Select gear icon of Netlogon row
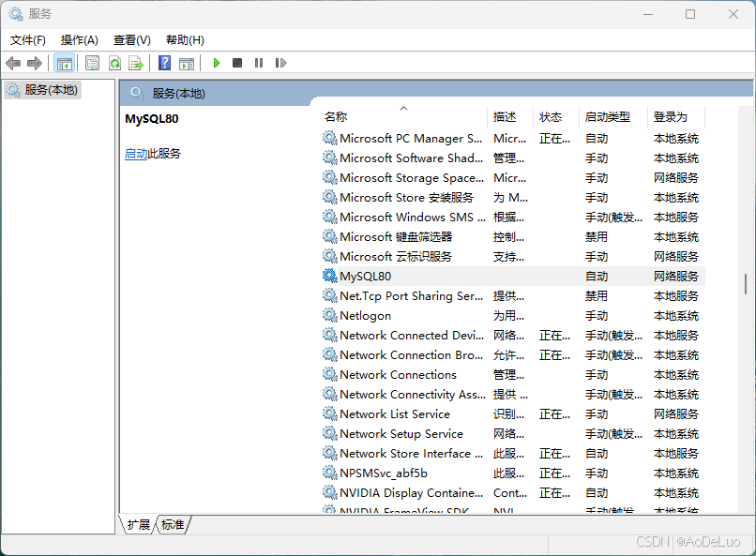 click(x=330, y=315)
